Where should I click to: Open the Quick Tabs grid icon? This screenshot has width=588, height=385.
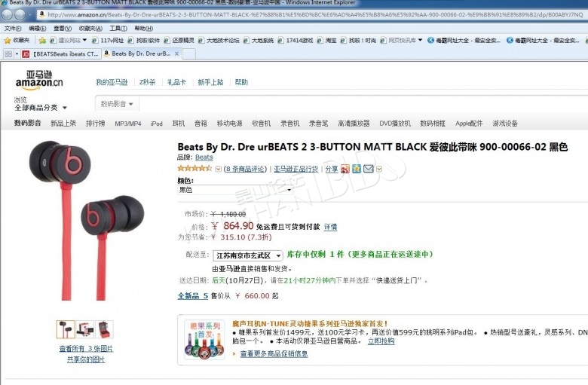click(8, 54)
